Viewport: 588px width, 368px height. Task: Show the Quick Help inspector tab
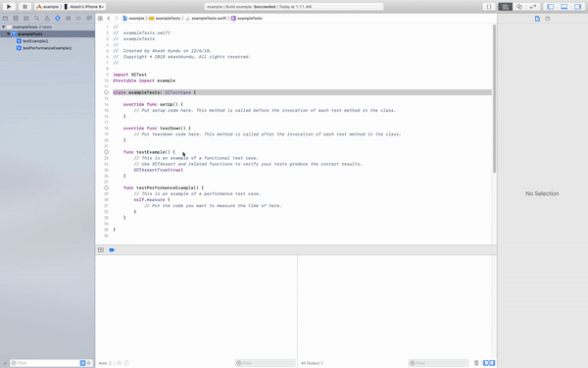[548, 19]
